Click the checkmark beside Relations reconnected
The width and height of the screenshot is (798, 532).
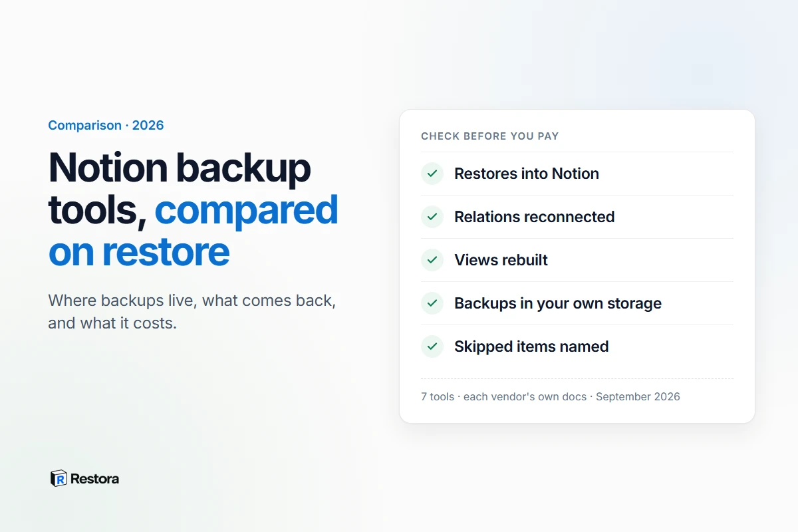point(432,217)
